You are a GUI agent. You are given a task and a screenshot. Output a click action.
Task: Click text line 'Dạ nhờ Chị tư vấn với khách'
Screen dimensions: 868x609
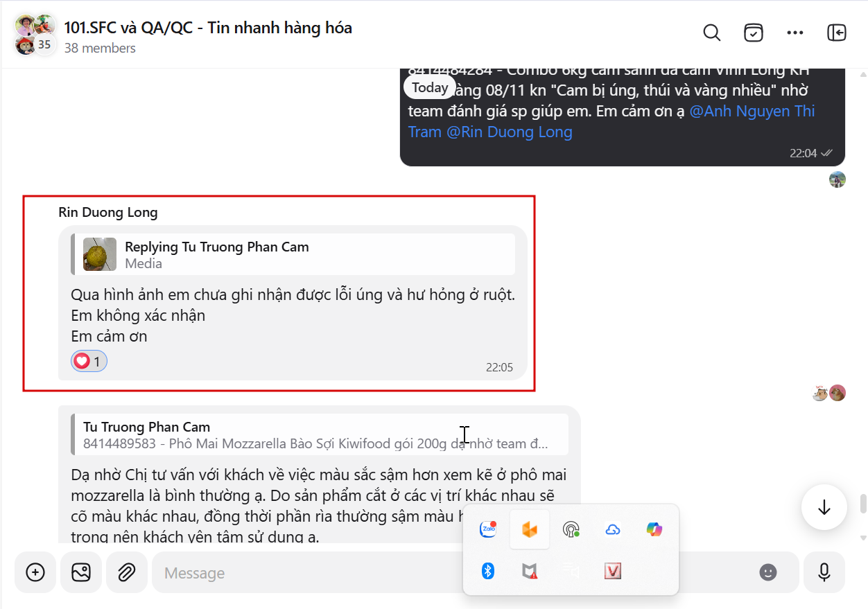tap(318, 475)
